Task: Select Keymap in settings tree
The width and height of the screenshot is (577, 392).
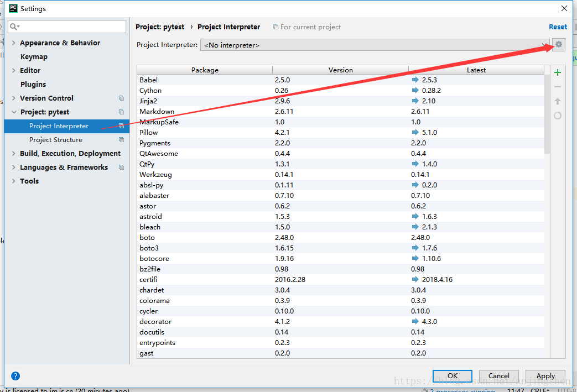Action: coord(34,56)
